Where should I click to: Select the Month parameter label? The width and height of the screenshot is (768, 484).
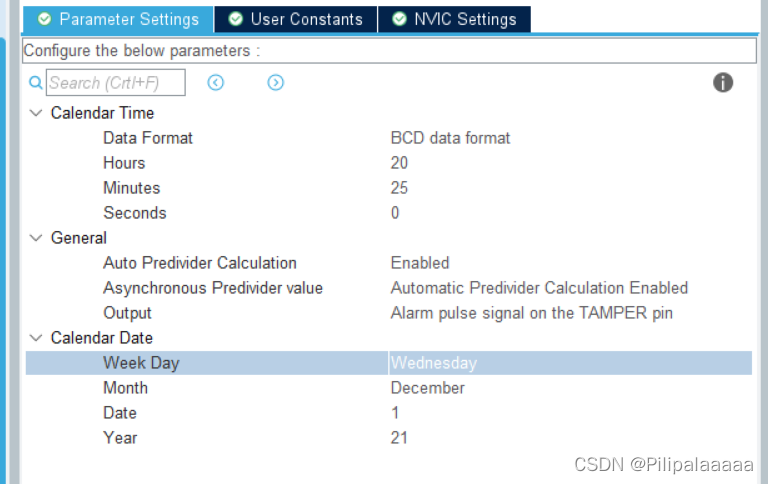[125, 388]
